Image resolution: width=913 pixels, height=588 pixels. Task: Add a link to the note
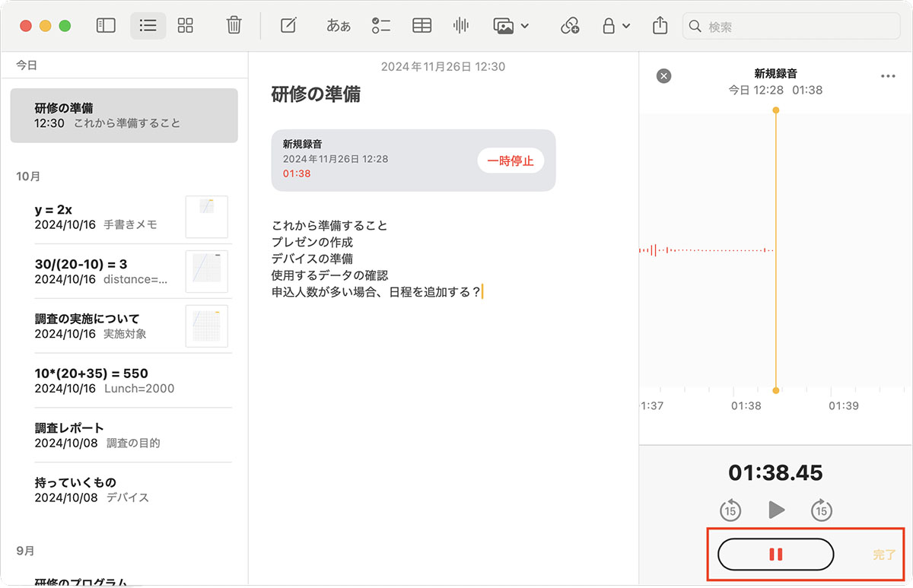point(569,26)
